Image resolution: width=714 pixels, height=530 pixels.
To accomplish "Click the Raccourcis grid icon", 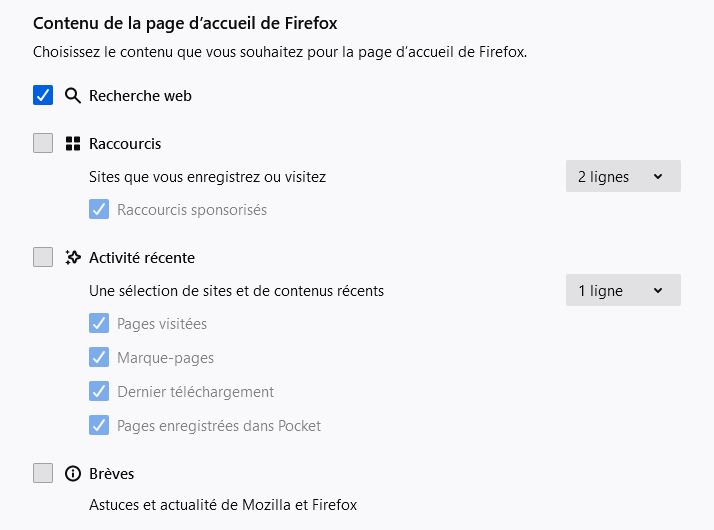I will (72, 144).
